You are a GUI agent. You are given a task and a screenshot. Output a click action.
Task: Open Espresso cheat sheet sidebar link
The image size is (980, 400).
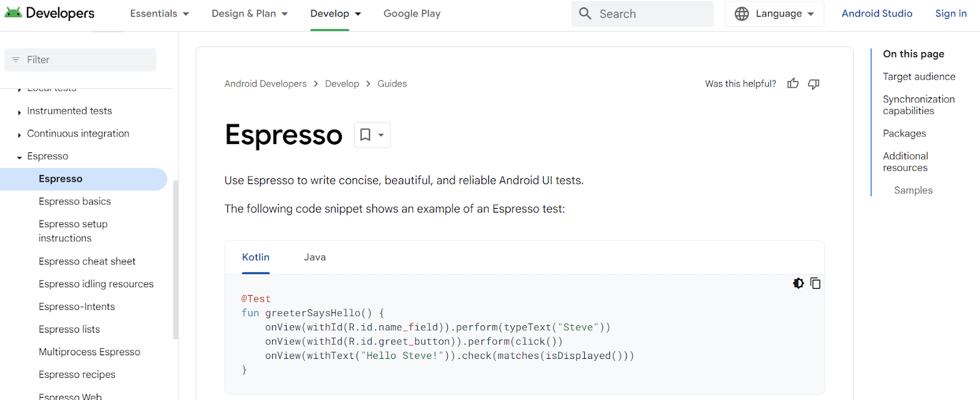click(x=87, y=262)
